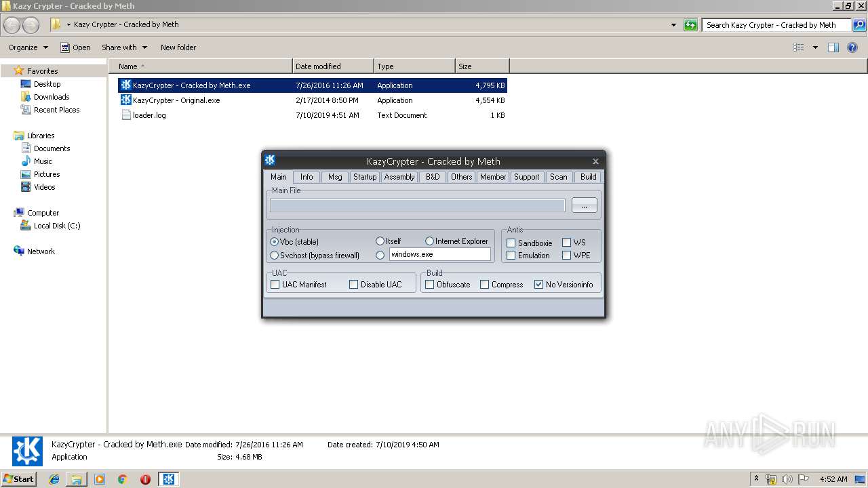868x488 pixels.
Task: Uncheck No Versioninfo option
Action: pyautogui.click(x=538, y=285)
